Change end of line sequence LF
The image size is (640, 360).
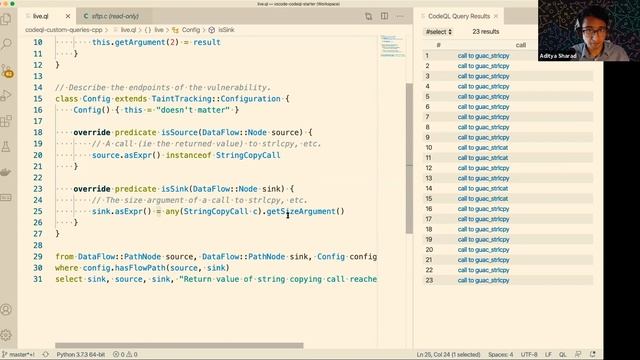pyautogui.click(x=548, y=354)
